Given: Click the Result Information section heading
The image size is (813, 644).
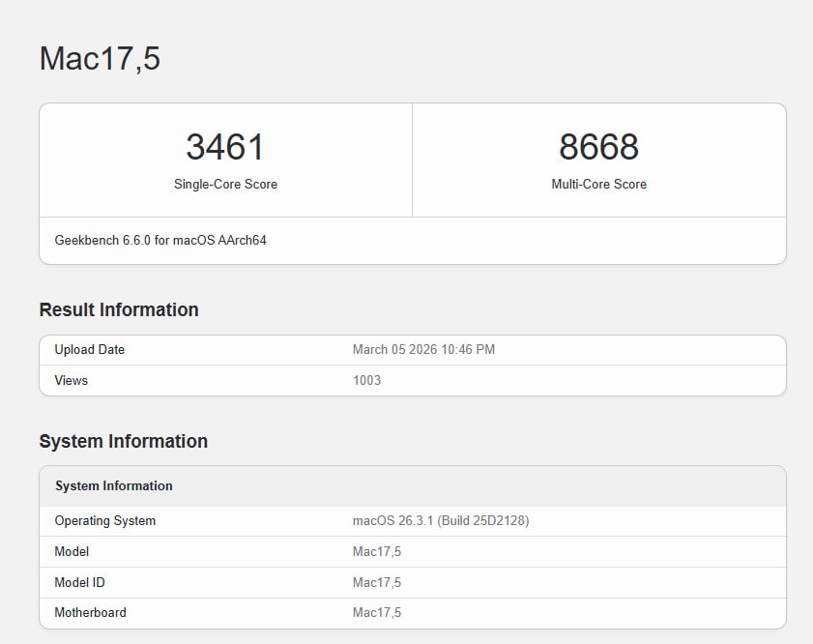Looking at the screenshot, I should click(119, 310).
